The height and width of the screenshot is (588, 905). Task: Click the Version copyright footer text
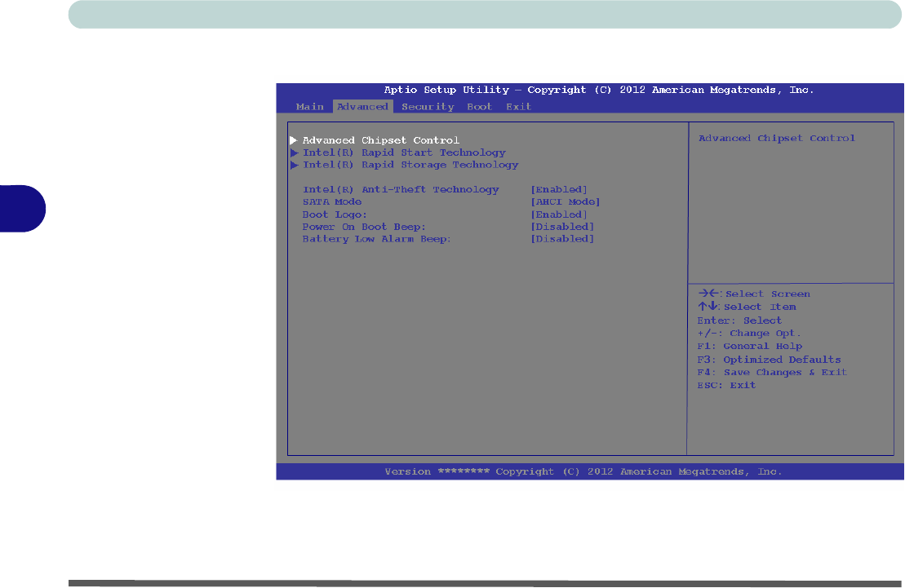(583, 472)
